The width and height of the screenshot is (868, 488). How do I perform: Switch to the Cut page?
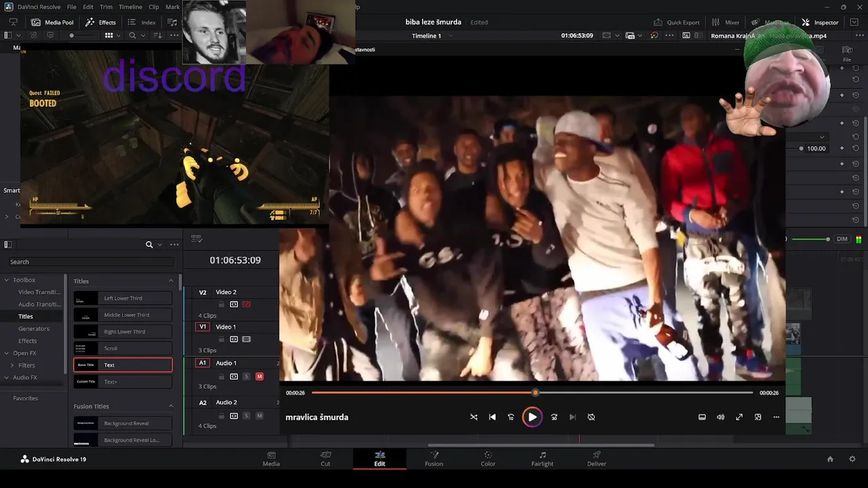pyautogui.click(x=325, y=459)
